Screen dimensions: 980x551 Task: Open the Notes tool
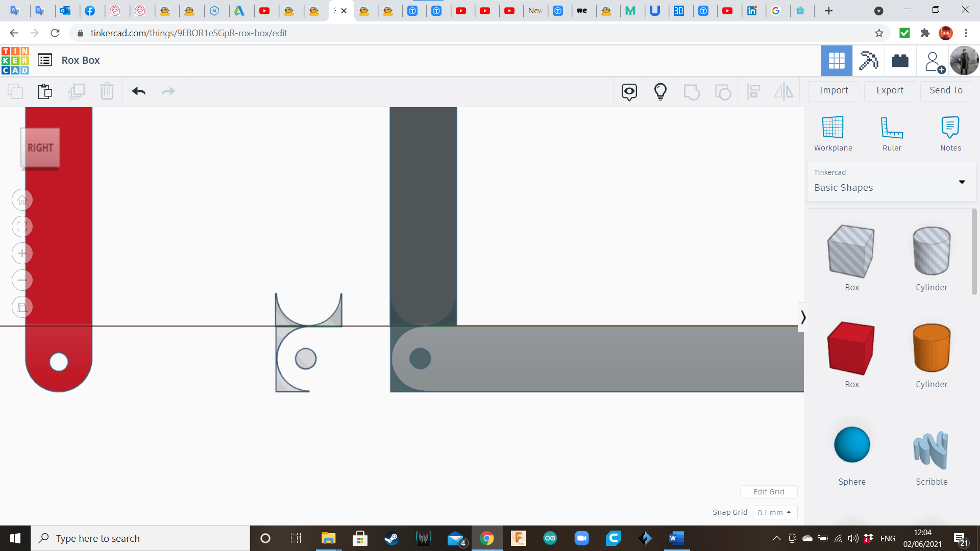pos(950,128)
